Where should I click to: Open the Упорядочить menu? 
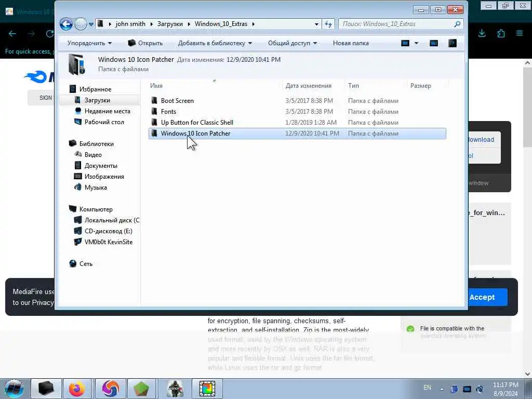tap(89, 43)
